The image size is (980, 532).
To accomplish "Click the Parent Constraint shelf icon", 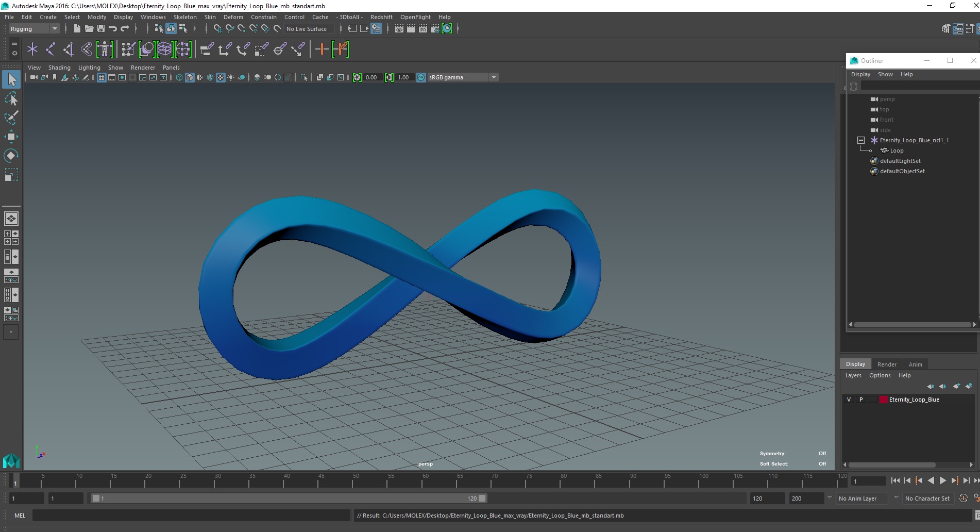I will (x=207, y=49).
